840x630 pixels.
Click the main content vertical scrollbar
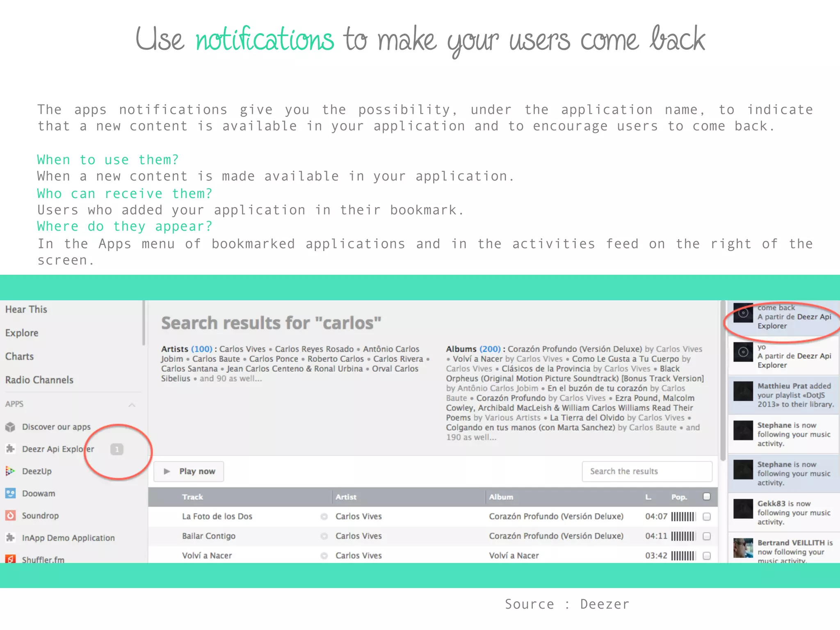[723, 380]
